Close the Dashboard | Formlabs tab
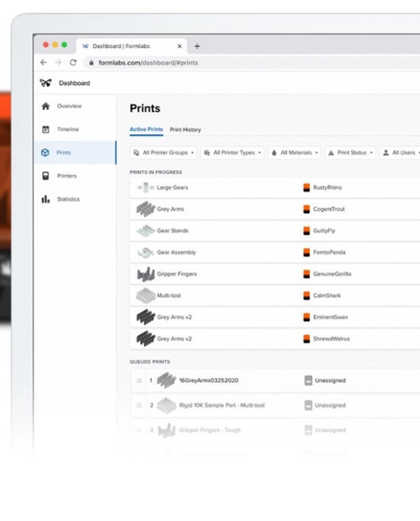Screen dimensions: 420x521 click(x=180, y=46)
